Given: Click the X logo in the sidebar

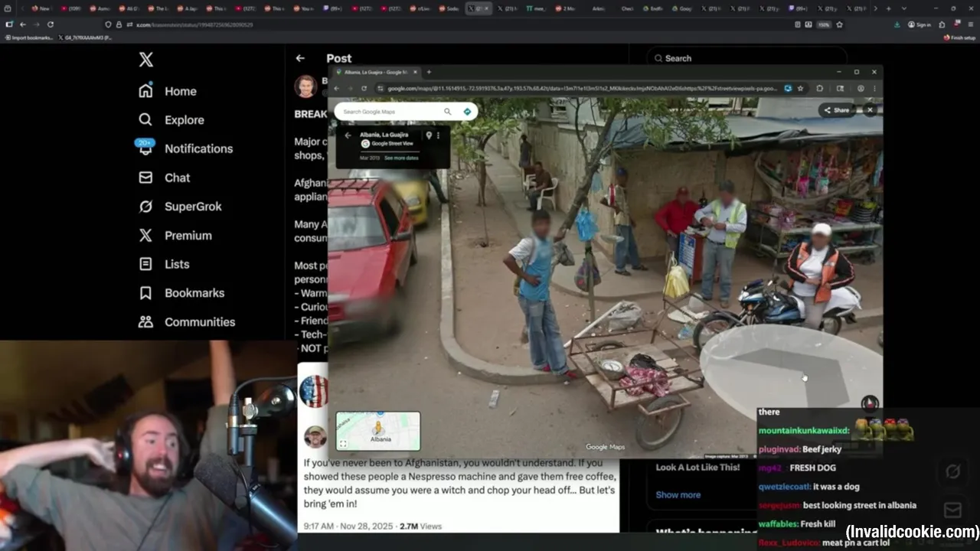Looking at the screenshot, I should [145, 60].
